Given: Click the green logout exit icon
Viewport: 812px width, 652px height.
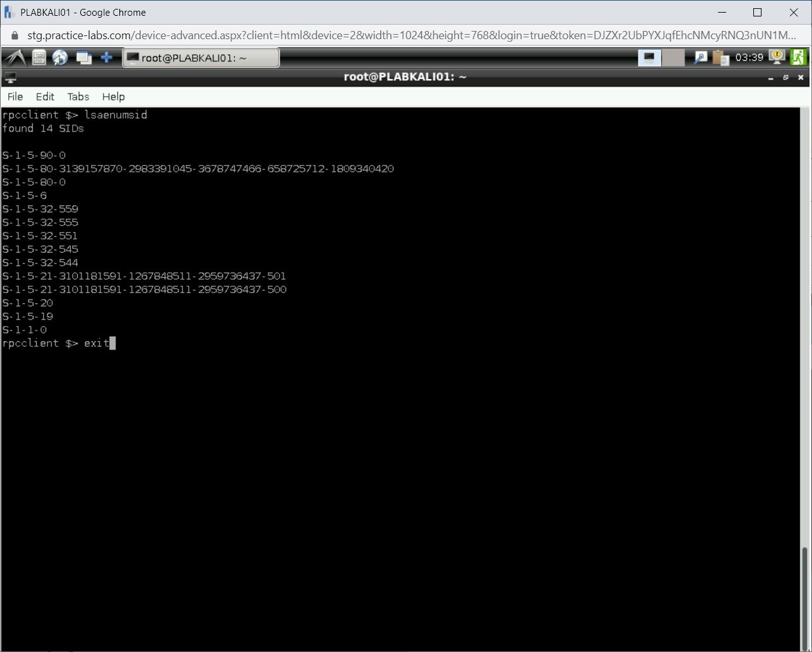Looking at the screenshot, I should tap(798, 57).
